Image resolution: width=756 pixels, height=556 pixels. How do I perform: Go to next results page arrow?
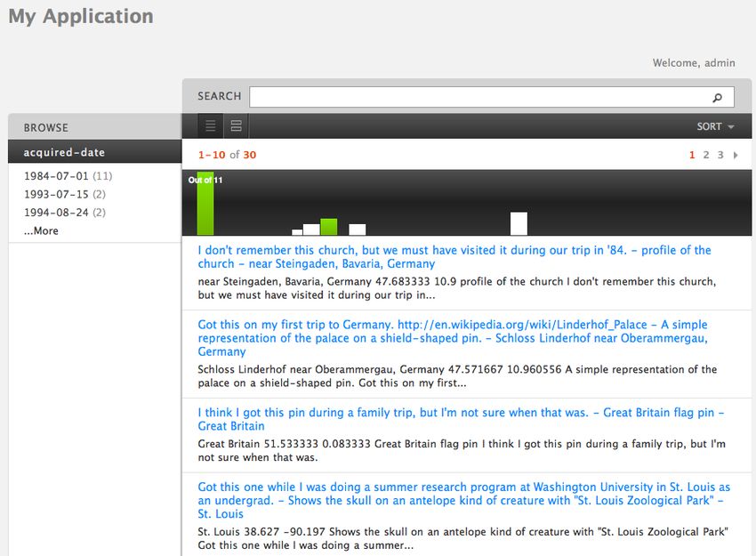coord(736,155)
